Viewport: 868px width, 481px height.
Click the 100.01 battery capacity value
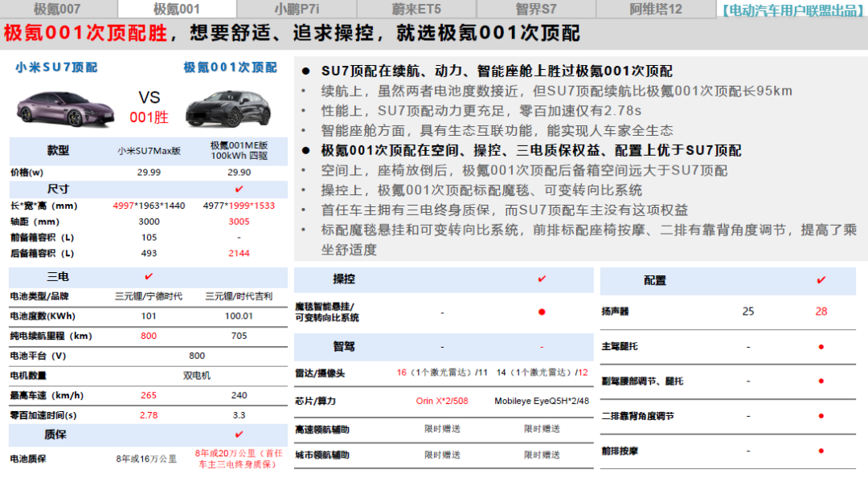tap(240, 316)
